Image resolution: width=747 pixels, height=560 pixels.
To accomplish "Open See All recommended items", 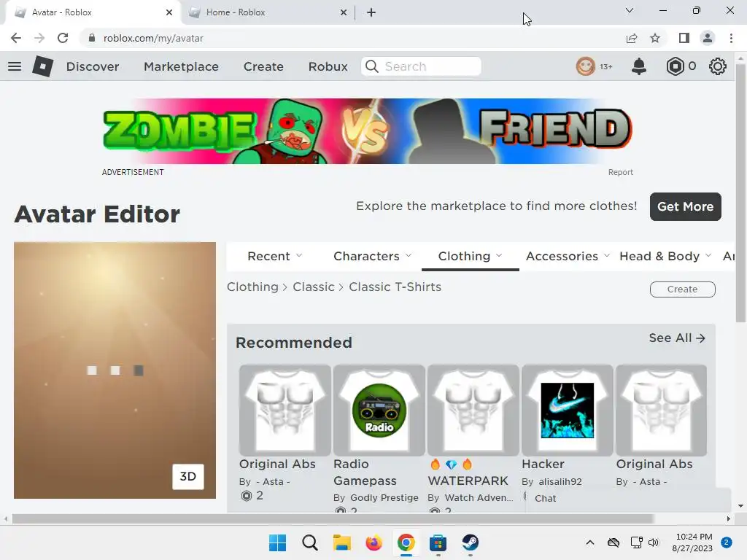I will point(676,338).
